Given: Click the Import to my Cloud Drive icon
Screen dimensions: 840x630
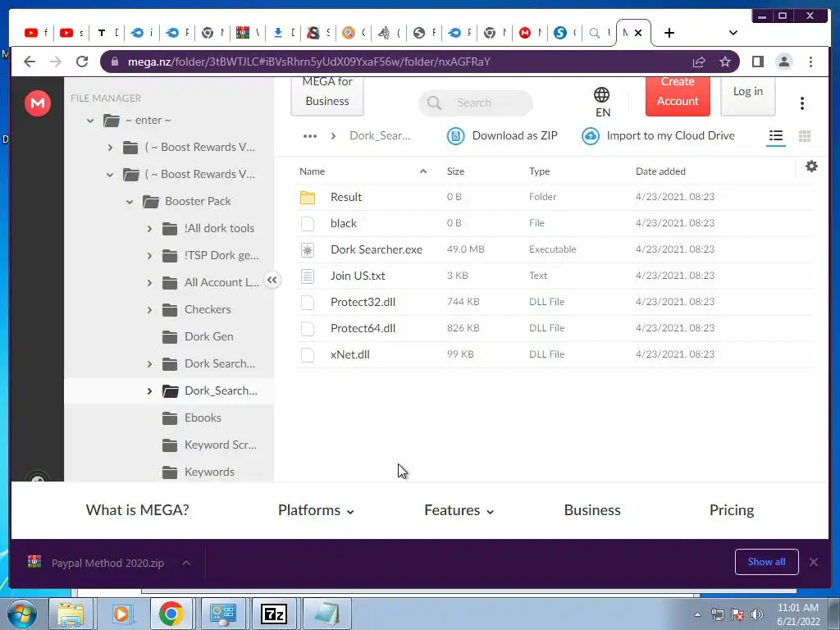Looking at the screenshot, I should click(591, 136).
